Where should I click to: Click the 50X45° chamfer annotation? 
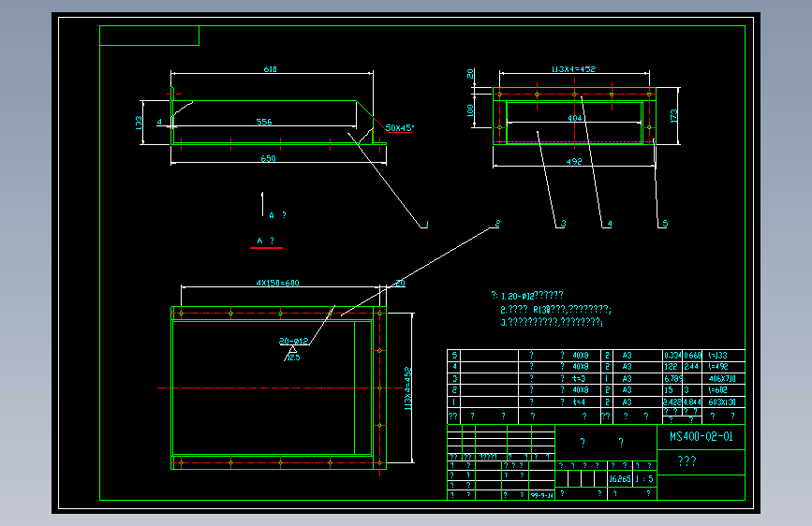tap(399, 127)
